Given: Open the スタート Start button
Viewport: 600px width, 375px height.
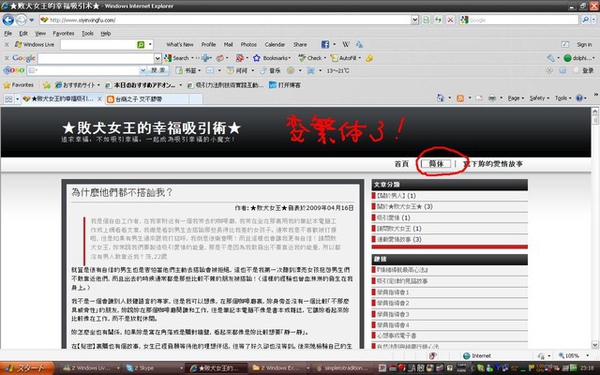Looking at the screenshot, I should coord(27,368).
